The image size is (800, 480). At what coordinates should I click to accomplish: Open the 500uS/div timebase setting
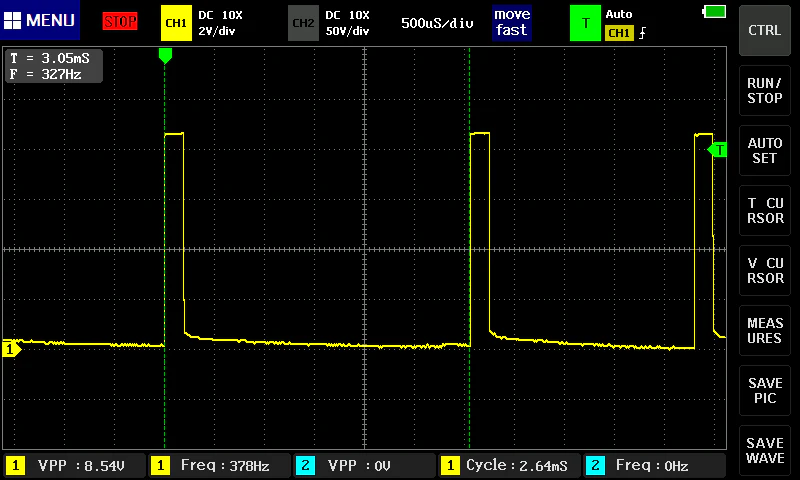coord(437,23)
